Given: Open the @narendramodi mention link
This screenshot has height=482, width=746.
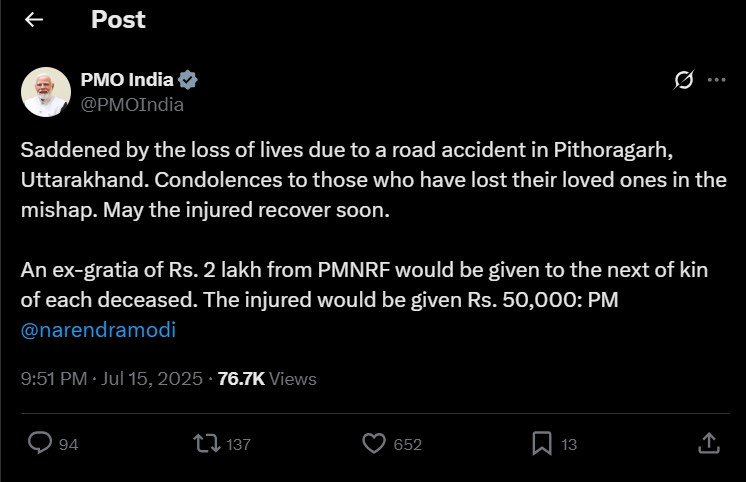Looking at the screenshot, I should click(x=98, y=329).
